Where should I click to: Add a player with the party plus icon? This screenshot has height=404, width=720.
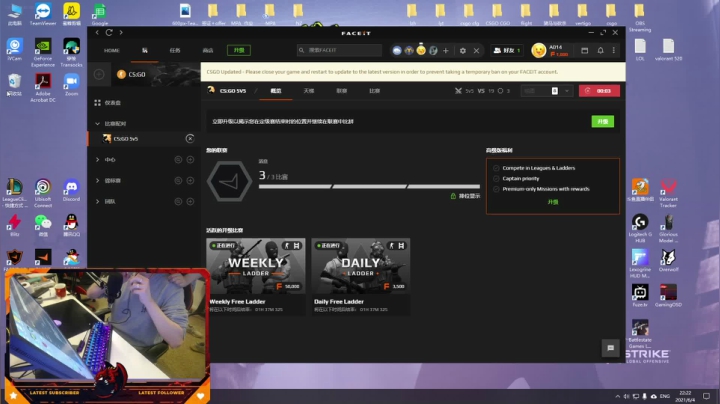pos(445,50)
